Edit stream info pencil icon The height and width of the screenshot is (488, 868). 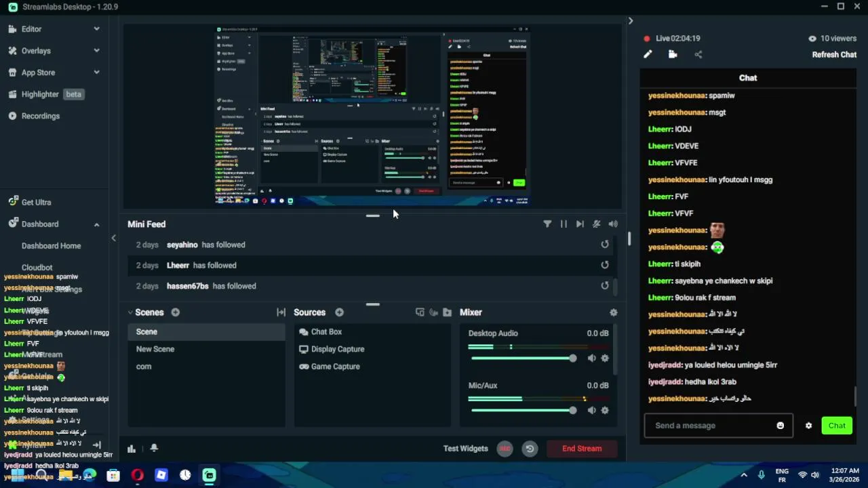pyautogui.click(x=648, y=55)
